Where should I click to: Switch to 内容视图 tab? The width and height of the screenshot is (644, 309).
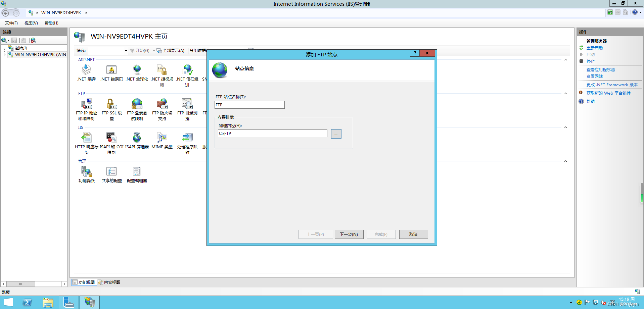coord(109,282)
